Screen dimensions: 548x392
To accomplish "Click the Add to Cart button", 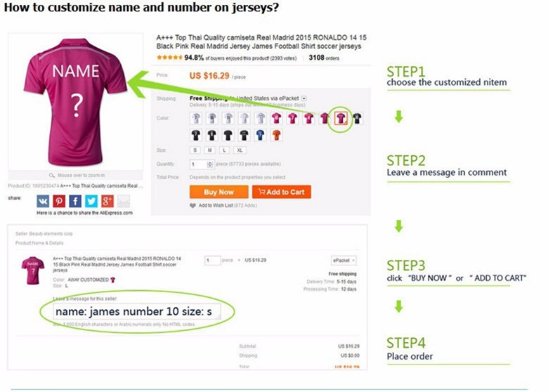I will point(281,192).
